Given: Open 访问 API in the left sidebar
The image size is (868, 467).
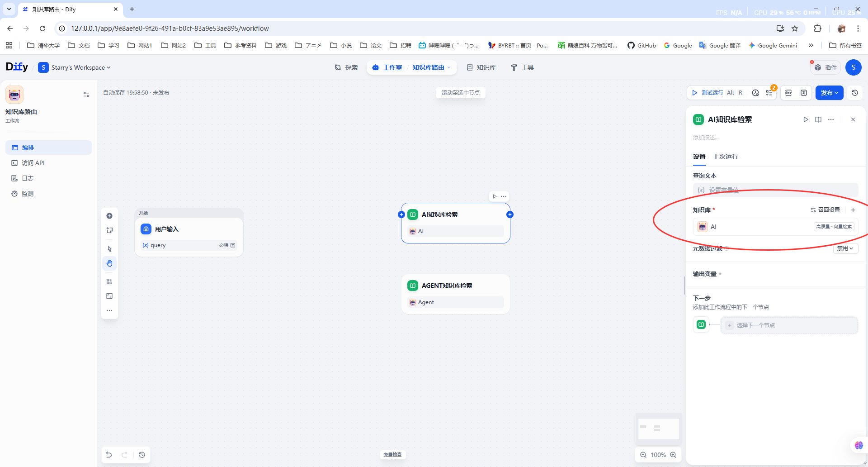Looking at the screenshot, I should pyautogui.click(x=33, y=163).
